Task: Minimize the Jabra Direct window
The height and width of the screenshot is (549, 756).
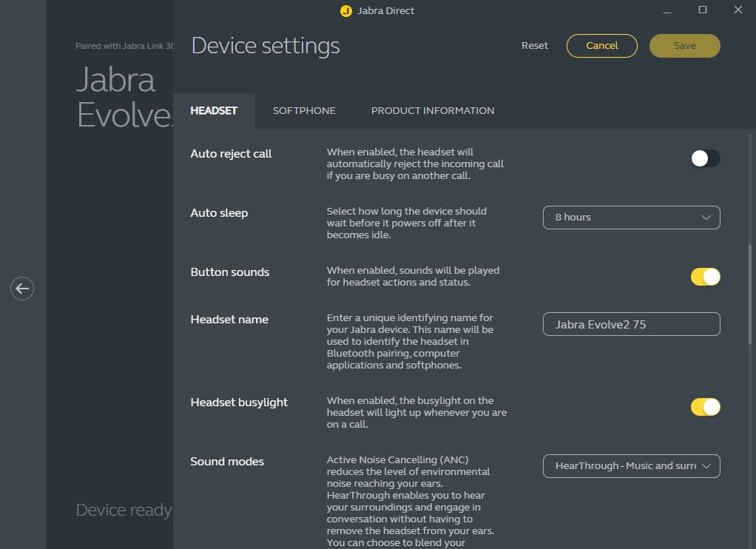Action: point(666,10)
